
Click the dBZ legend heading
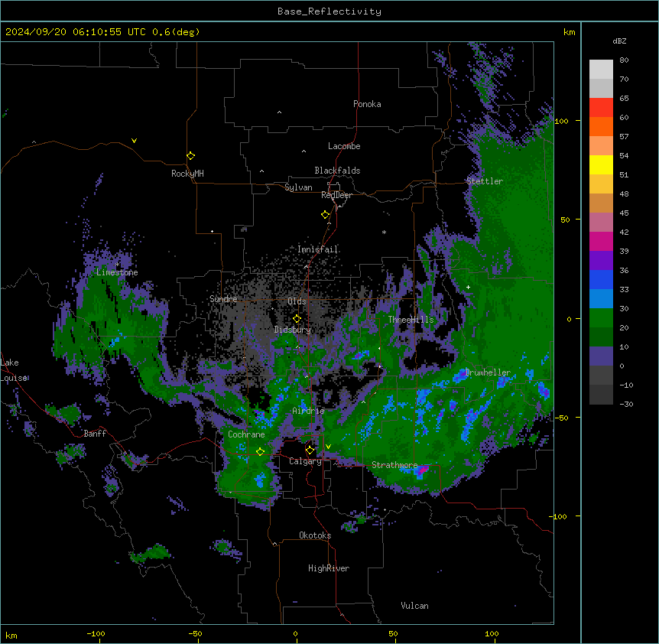point(619,41)
